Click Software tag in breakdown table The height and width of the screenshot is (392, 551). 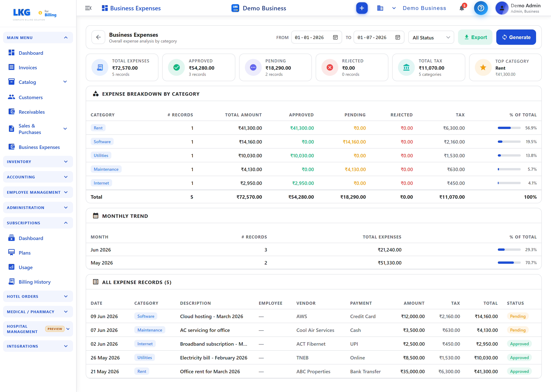pyautogui.click(x=102, y=142)
